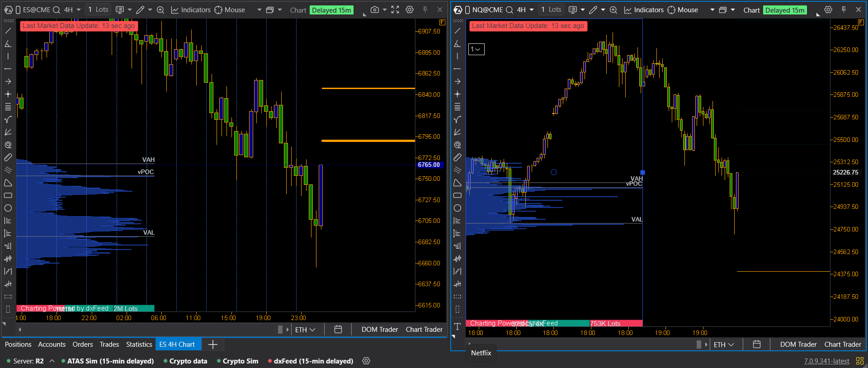The height and width of the screenshot is (368, 868).
Task: Expand the Server R2 chevron in status bar
Action: pos(52,361)
